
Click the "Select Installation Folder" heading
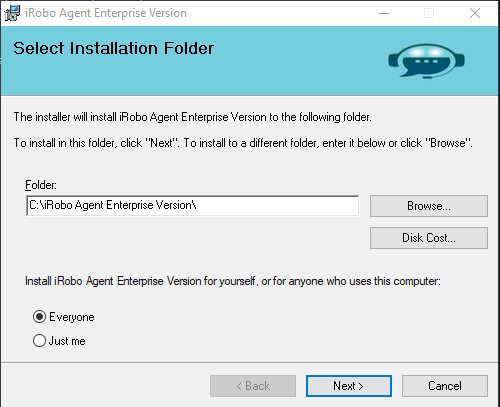pyautogui.click(x=113, y=48)
